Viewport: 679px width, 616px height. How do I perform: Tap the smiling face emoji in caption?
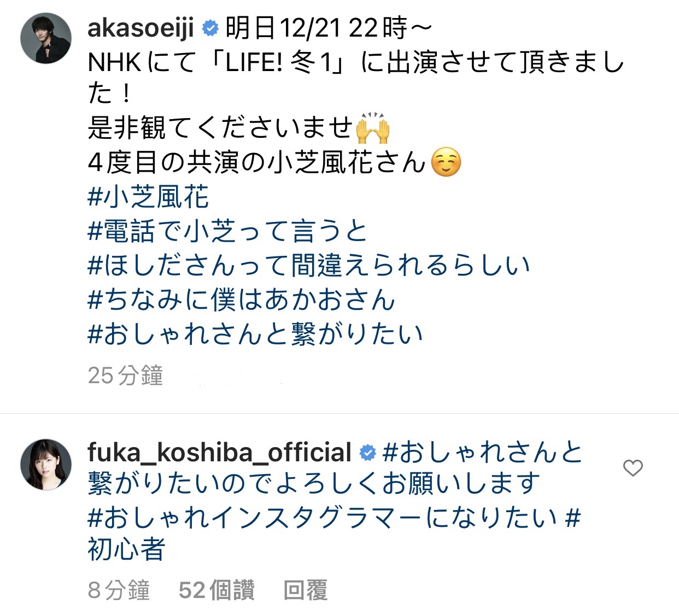click(446, 162)
